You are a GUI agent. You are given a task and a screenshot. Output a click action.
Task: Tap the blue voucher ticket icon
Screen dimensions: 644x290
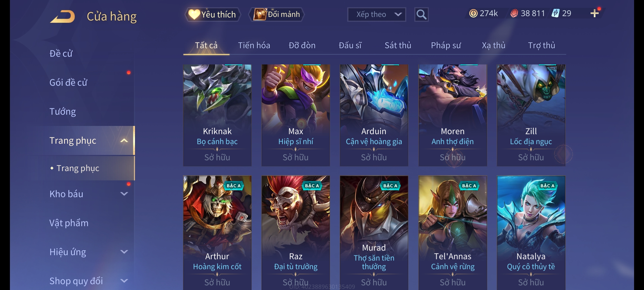[555, 13]
